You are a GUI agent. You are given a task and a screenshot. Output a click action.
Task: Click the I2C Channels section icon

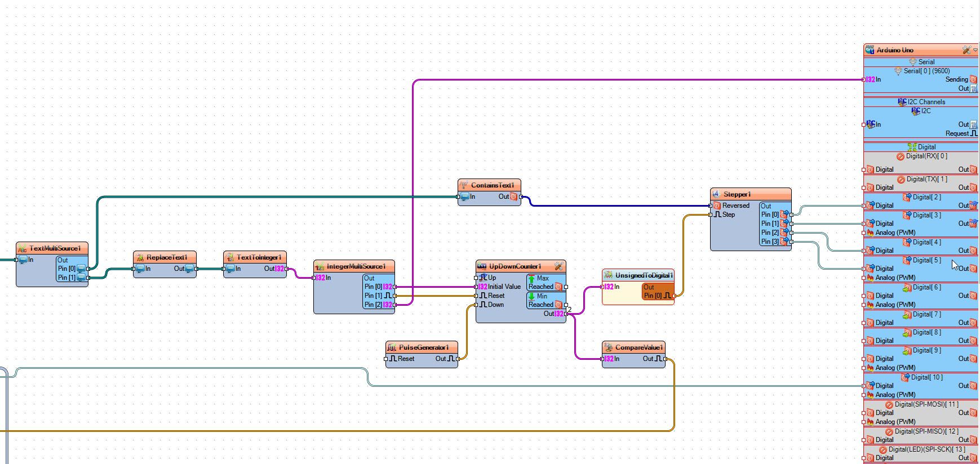pos(902,102)
